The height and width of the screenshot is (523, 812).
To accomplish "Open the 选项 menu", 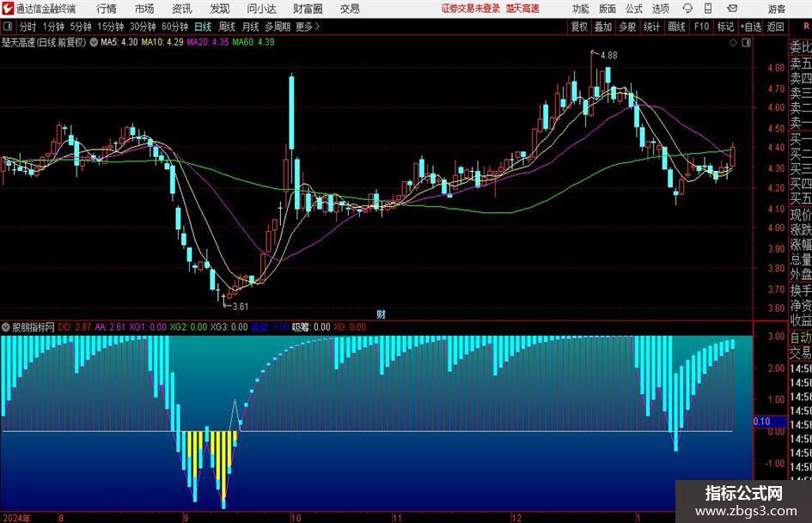I will (660, 9).
